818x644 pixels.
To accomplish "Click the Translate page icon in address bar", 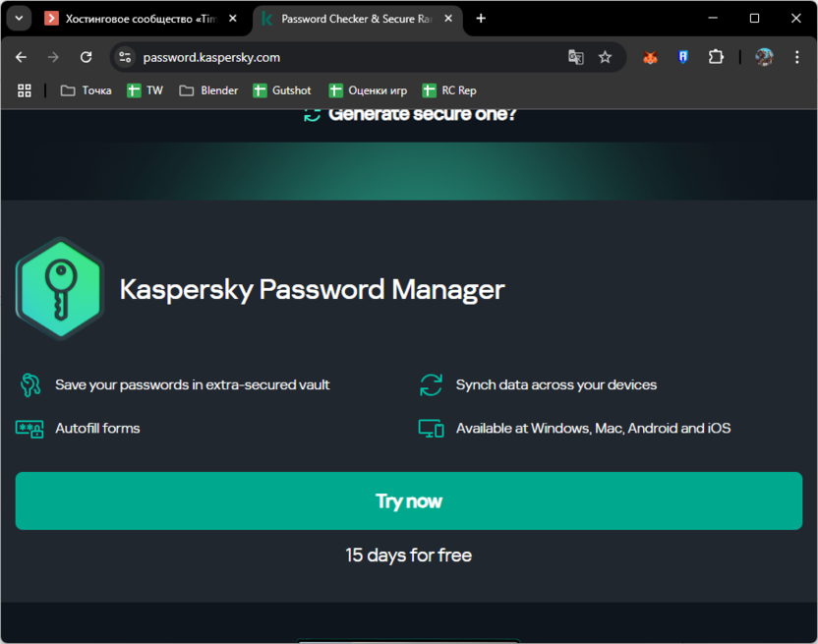I will coord(576,57).
